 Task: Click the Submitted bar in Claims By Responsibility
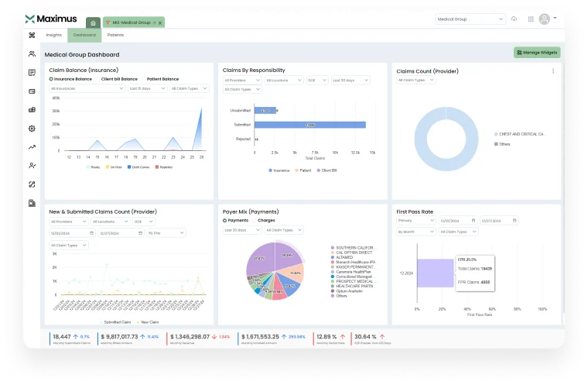(x=309, y=125)
